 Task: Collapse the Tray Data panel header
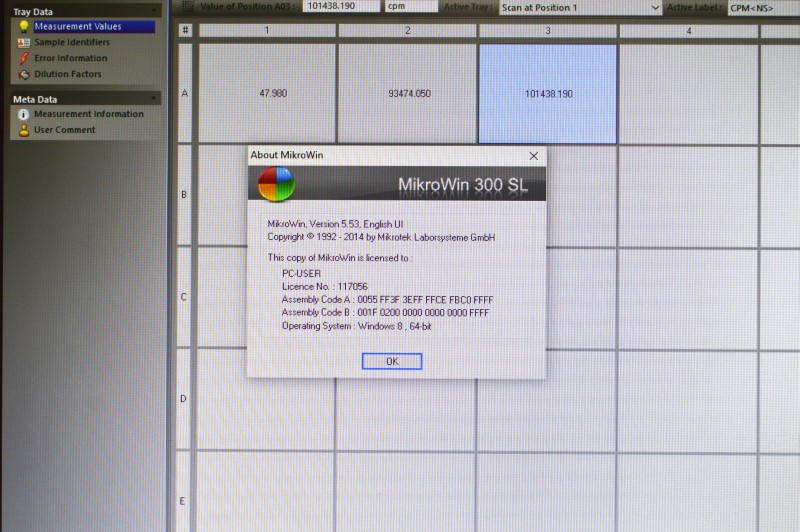[x=86, y=11]
